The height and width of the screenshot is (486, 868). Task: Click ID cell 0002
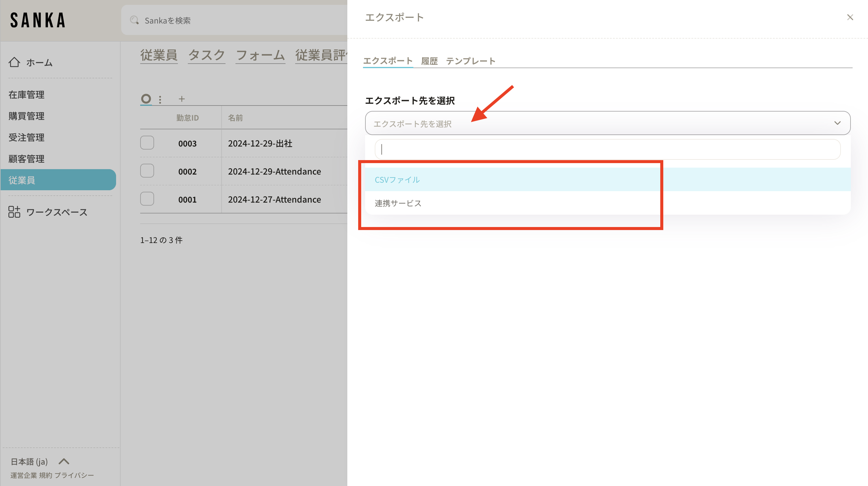click(187, 172)
